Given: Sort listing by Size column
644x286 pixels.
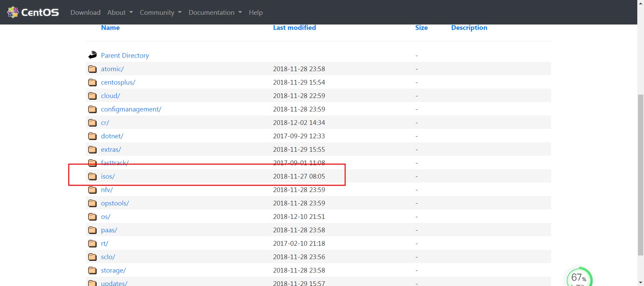Looking at the screenshot, I should pos(421,28).
